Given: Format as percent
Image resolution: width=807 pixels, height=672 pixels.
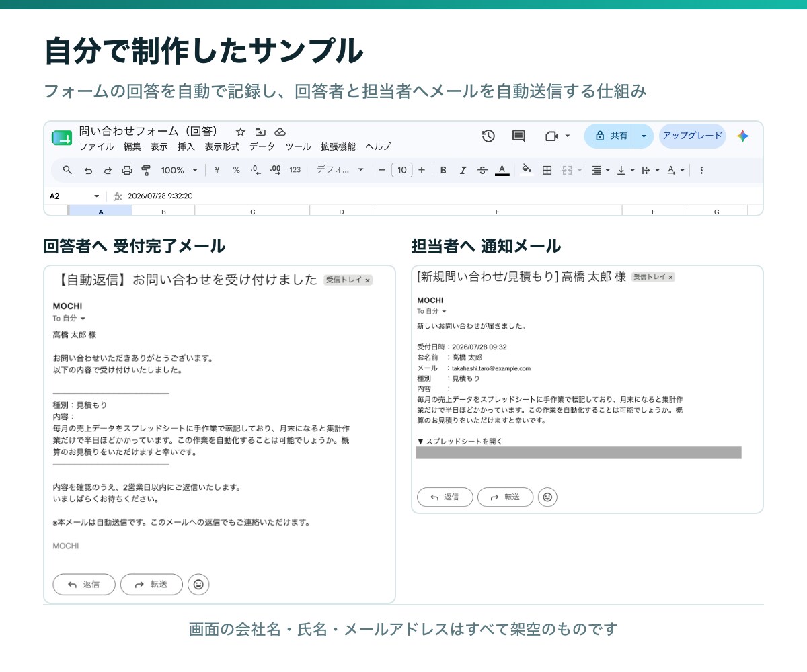Looking at the screenshot, I should pos(237,170).
